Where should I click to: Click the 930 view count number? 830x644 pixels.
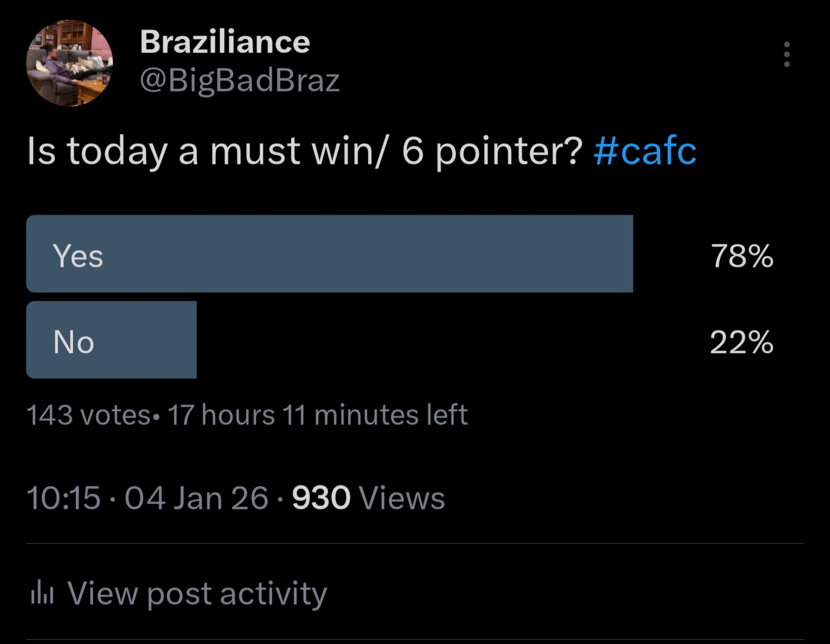[321, 498]
